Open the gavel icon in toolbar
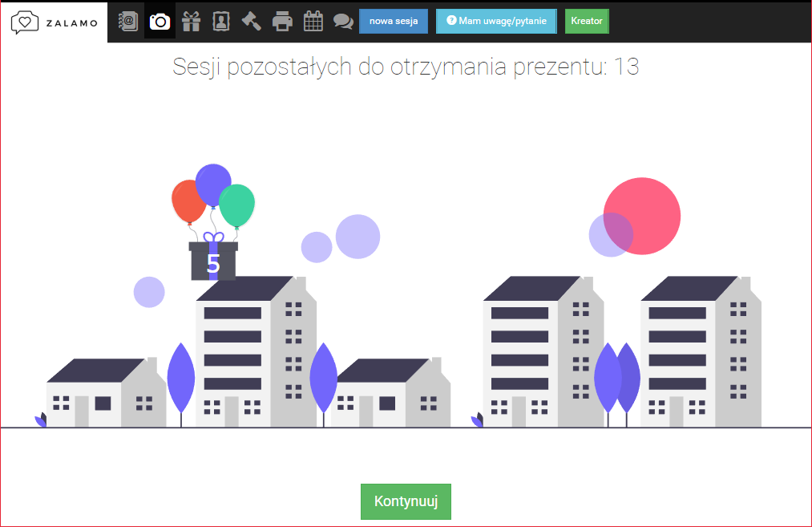Screen dimensions: 812x527 pos(252,21)
